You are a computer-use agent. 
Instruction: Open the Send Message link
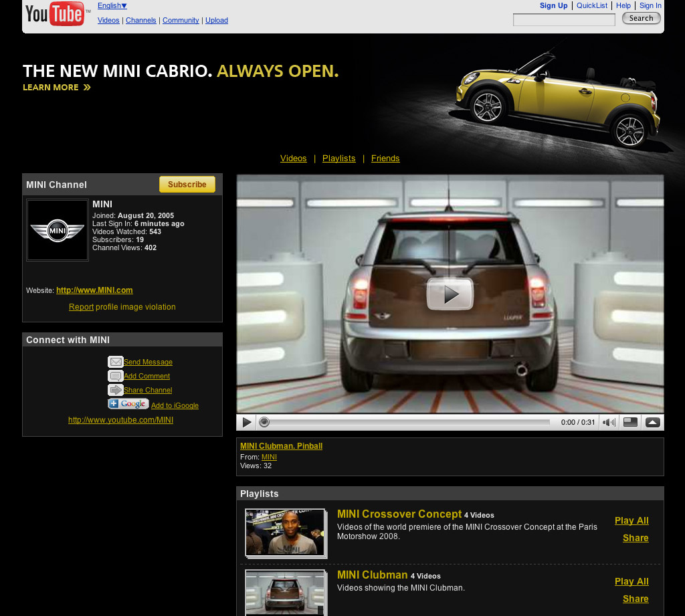[148, 362]
